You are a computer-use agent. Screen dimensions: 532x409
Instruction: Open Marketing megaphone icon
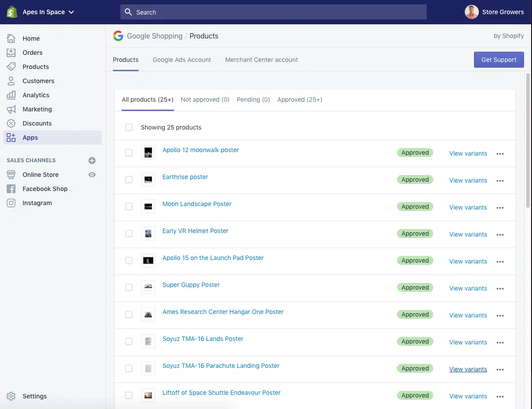click(x=11, y=109)
